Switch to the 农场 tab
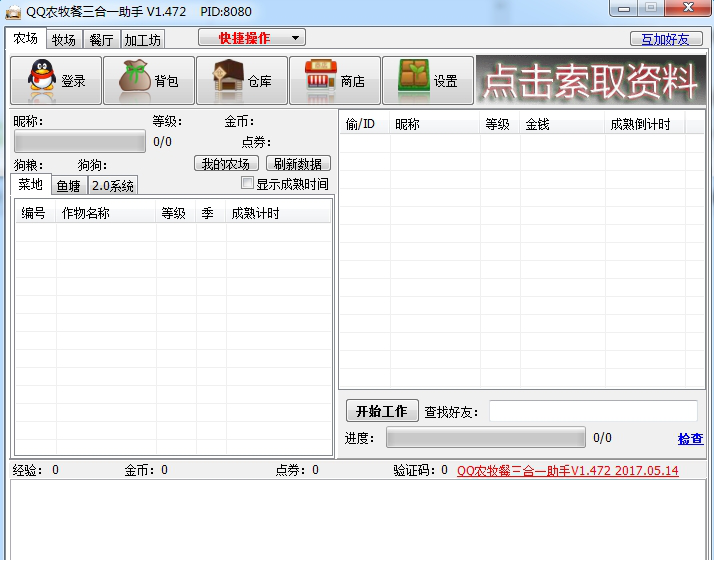The height and width of the screenshot is (582, 714). pos(26,38)
